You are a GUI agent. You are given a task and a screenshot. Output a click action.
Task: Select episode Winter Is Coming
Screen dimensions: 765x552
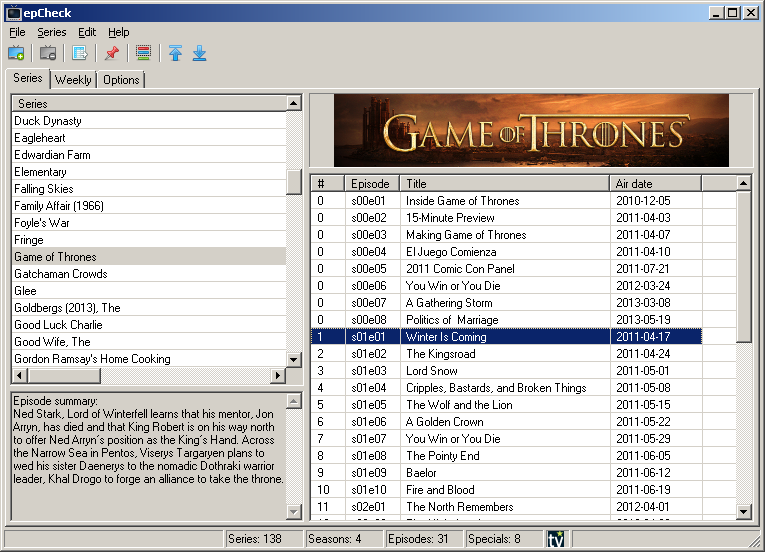506,337
